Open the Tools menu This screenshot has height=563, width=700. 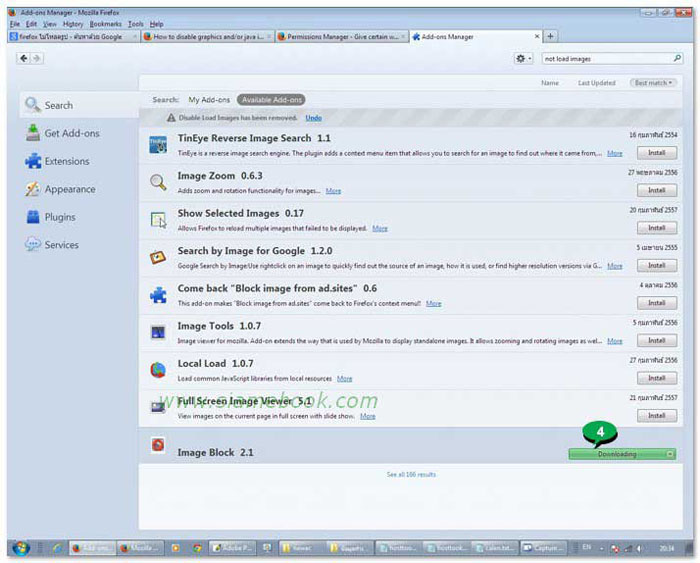[x=136, y=24]
